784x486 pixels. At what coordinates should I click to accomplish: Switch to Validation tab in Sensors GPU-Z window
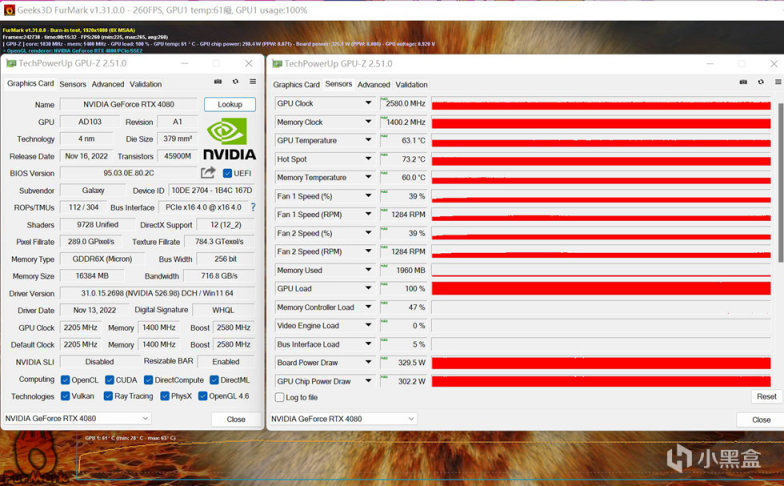412,84
